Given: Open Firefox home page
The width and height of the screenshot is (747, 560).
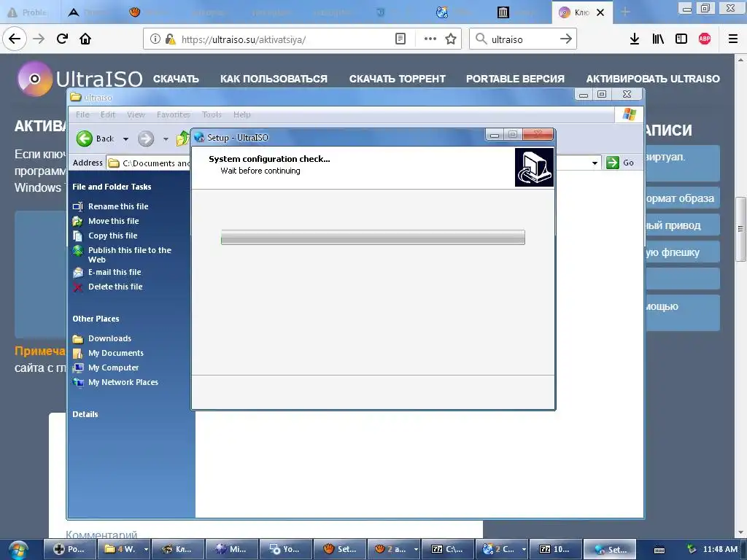Looking at the screenshot, I should 85,39.
